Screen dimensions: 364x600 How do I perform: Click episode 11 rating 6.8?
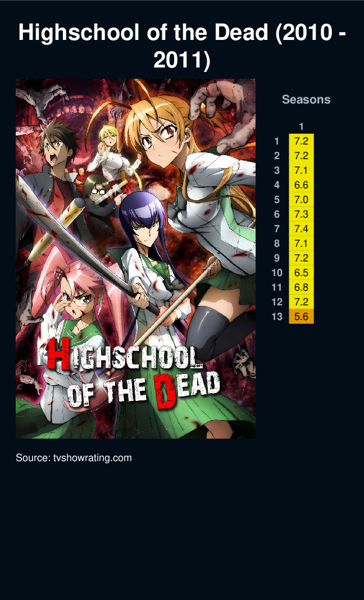[301, 287]
